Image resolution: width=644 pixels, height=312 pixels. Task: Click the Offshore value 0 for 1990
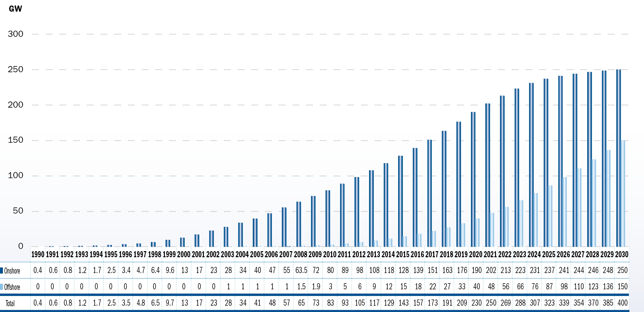(38, 287)
